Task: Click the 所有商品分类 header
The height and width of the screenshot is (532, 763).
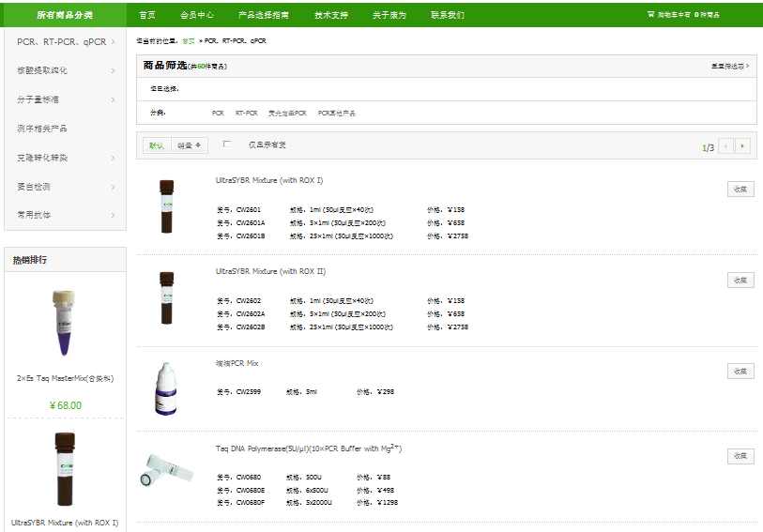Action: coord(65,15)
